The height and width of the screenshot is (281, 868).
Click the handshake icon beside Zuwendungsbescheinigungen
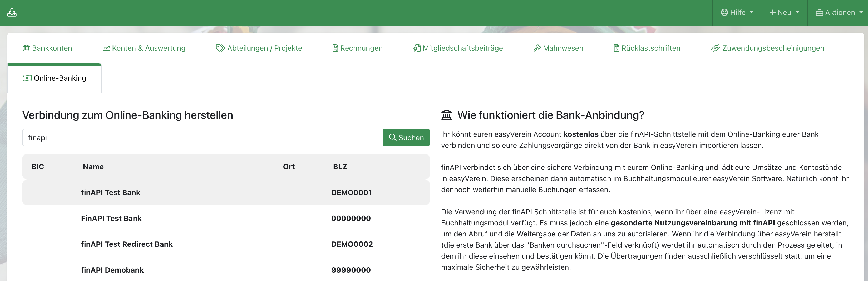point(716,48)
